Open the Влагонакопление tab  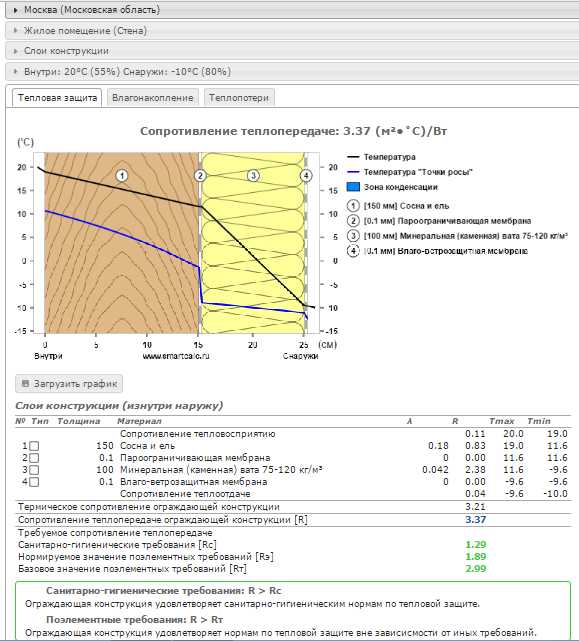pos(153,98)
